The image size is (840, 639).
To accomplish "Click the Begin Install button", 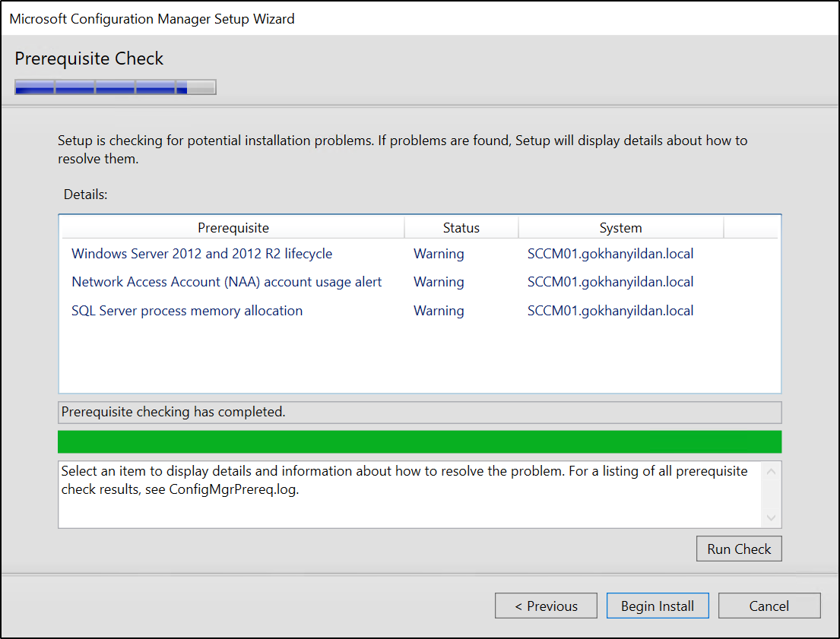I will pos(658,606).
